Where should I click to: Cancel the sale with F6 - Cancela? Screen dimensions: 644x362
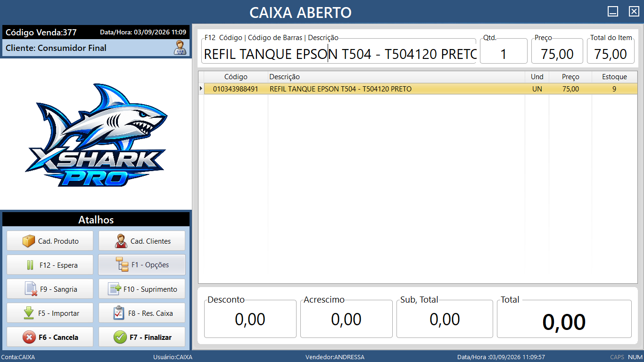coord(50,337)
